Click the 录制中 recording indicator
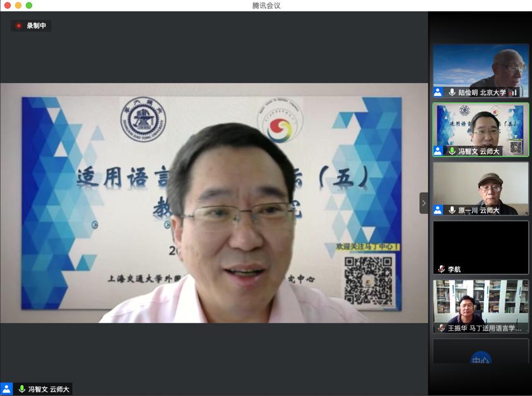This screenshot has height=396, width=532. [31, 26]
